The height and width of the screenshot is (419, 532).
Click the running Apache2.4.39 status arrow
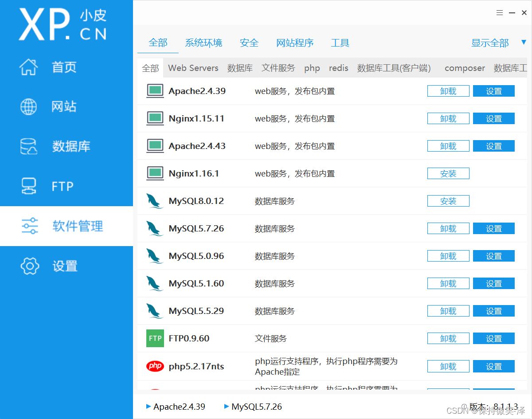(x=149, y=406)
